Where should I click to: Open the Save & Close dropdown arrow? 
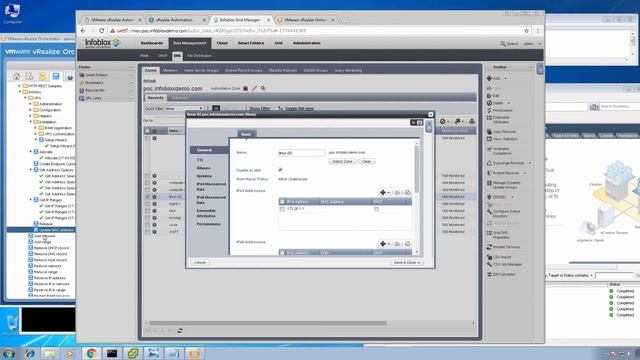[x=419, y=262]
